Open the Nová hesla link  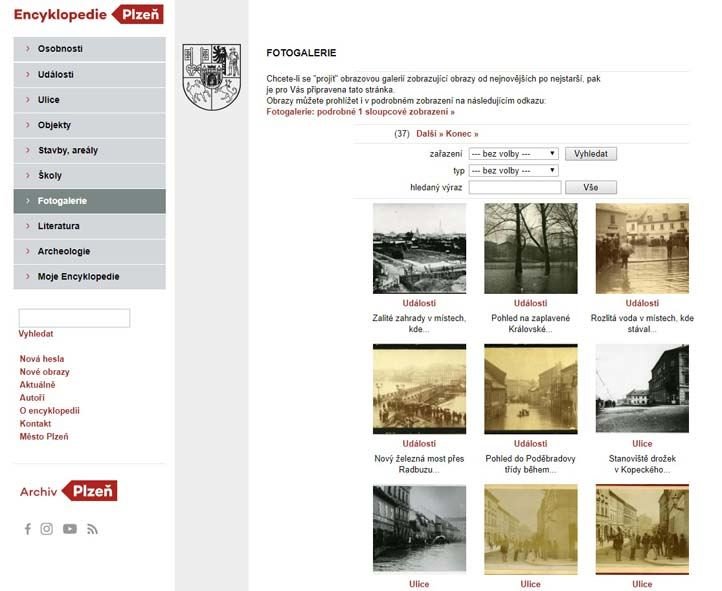tap(42, 359)
